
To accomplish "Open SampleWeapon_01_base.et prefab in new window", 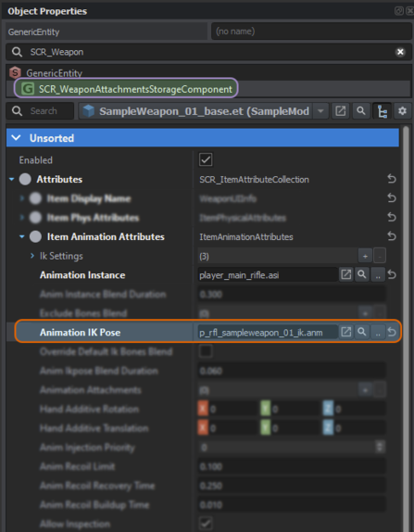I will coord(341,111).
